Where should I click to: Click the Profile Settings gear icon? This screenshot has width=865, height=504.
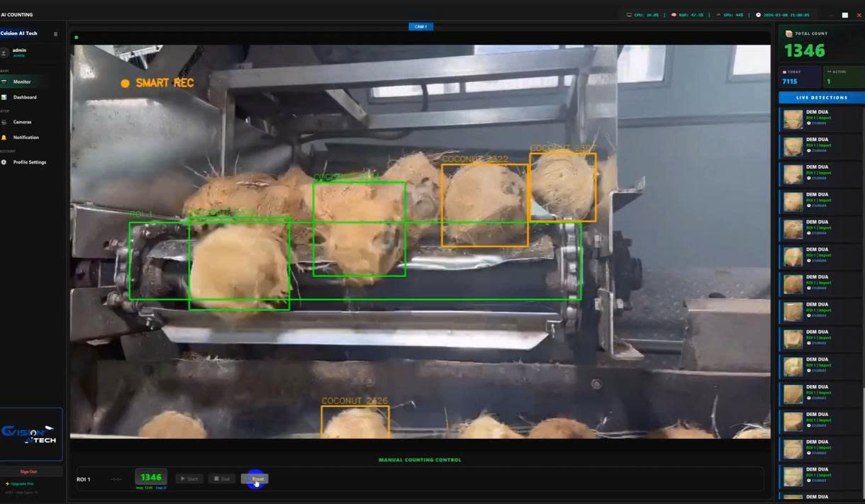point(4,162)
